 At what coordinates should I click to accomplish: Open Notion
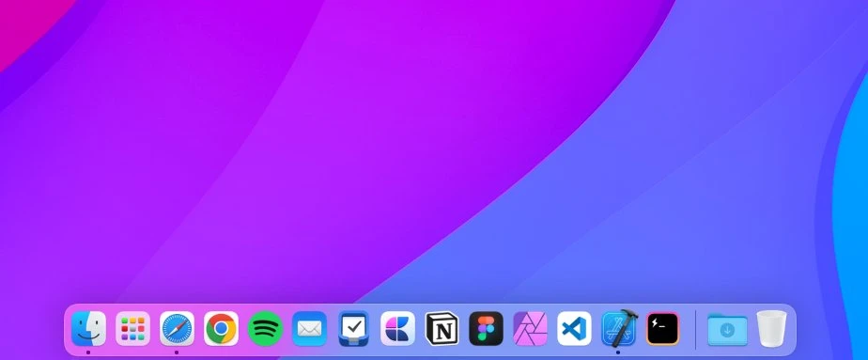[x=442, y=328]
